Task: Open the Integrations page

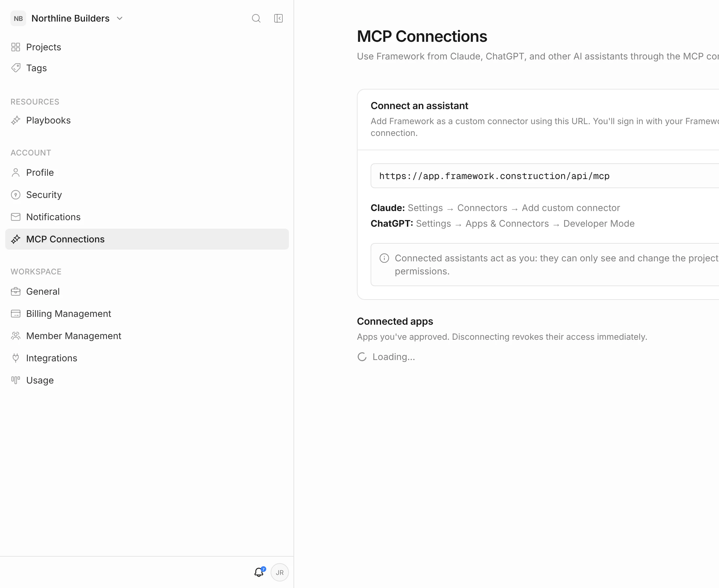Action: pyautogui.click(x=147, y=358)
